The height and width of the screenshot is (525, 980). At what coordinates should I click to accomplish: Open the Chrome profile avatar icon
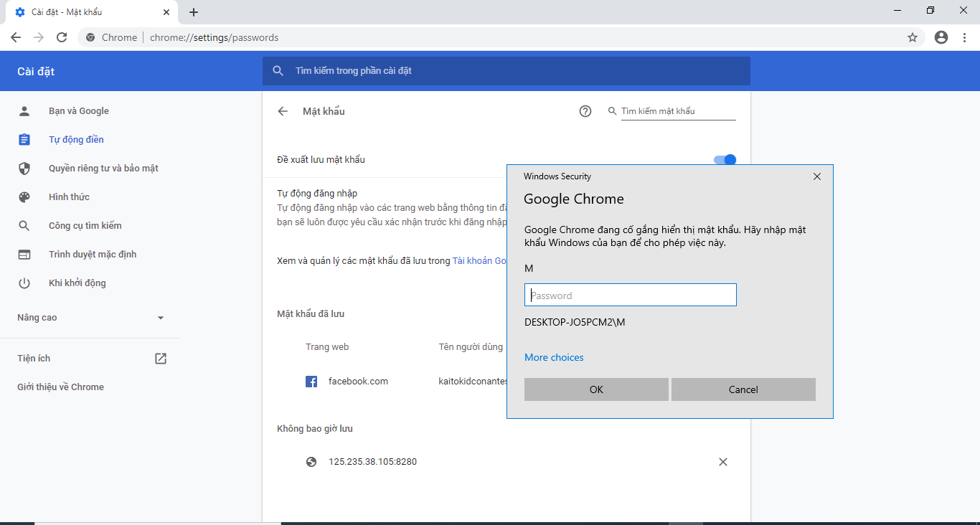[x=941, y=37]
